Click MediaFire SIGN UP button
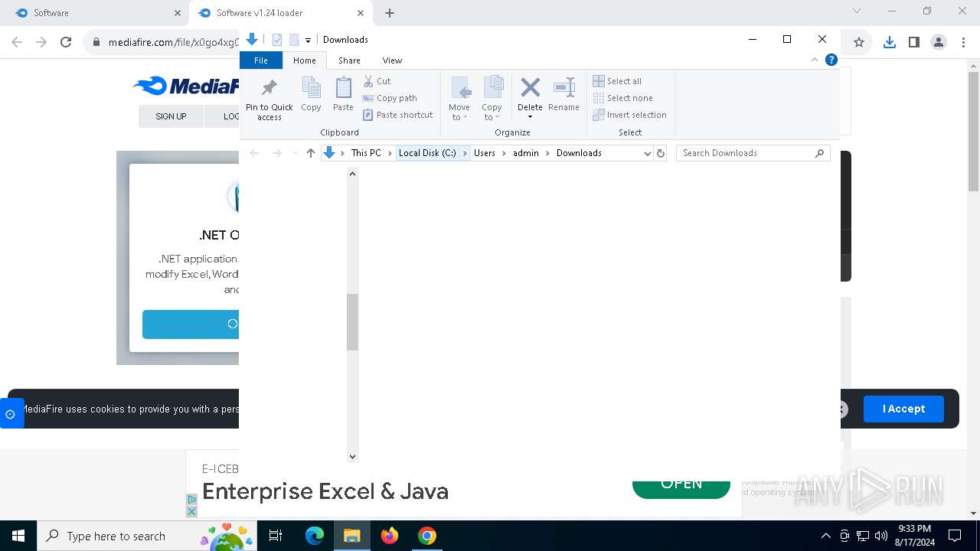Screen dimensions: 980x551 tap(171, 116)
